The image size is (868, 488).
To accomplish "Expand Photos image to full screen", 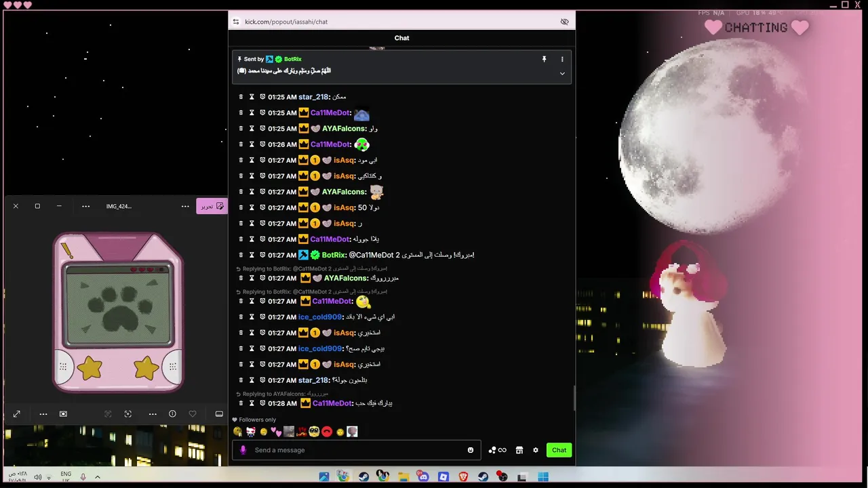I will [x=16, y=414].
